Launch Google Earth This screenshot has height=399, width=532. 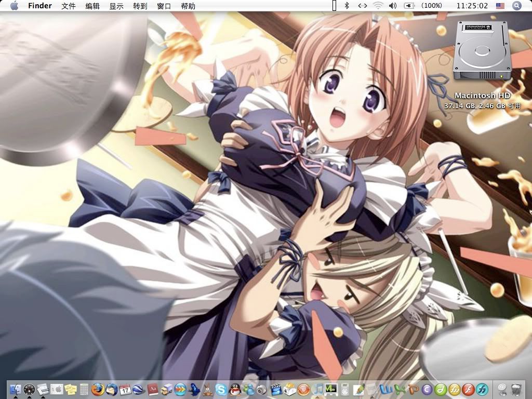139,389
